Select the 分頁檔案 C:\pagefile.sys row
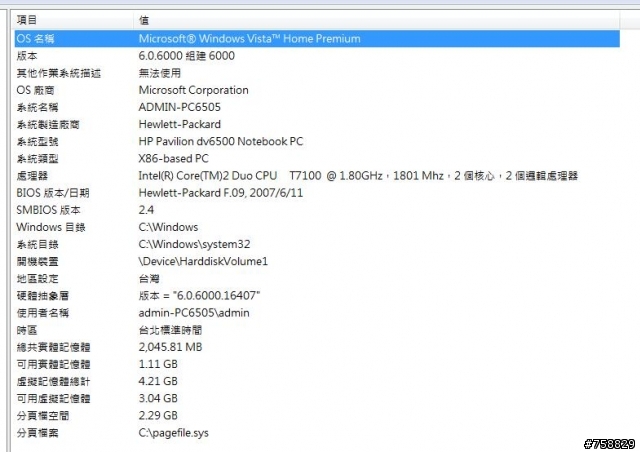 317,433
